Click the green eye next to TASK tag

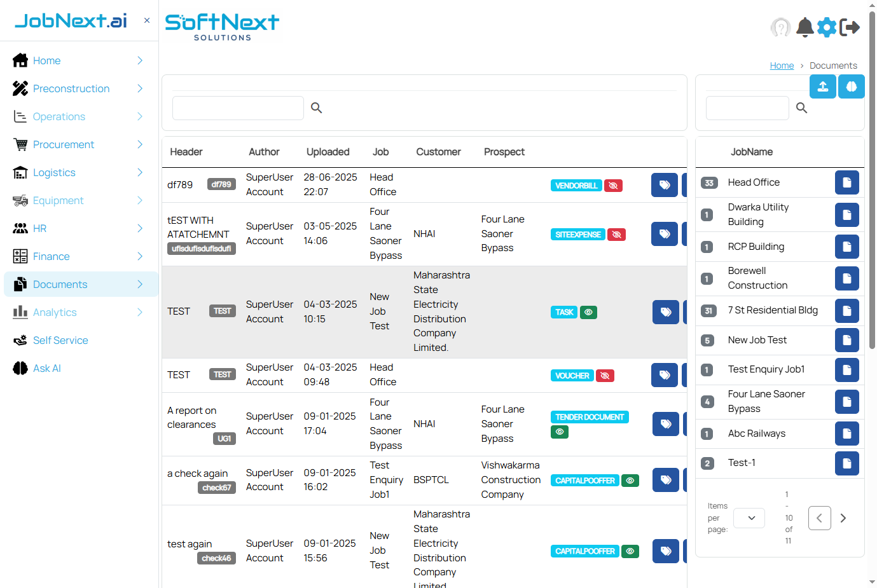click(588, 312)
